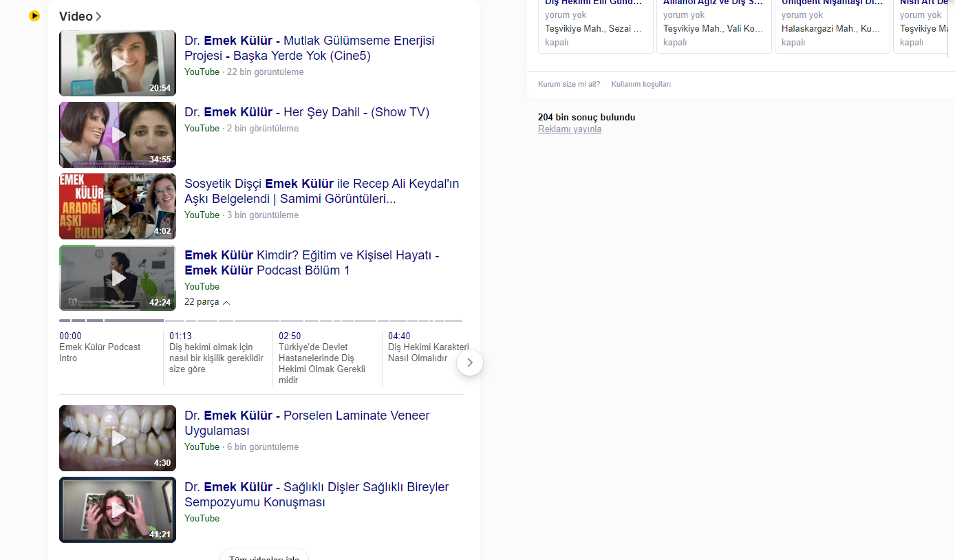
Task: Open Emek Külür Kimdir podcast link
Action: click(x=312, y=263)
